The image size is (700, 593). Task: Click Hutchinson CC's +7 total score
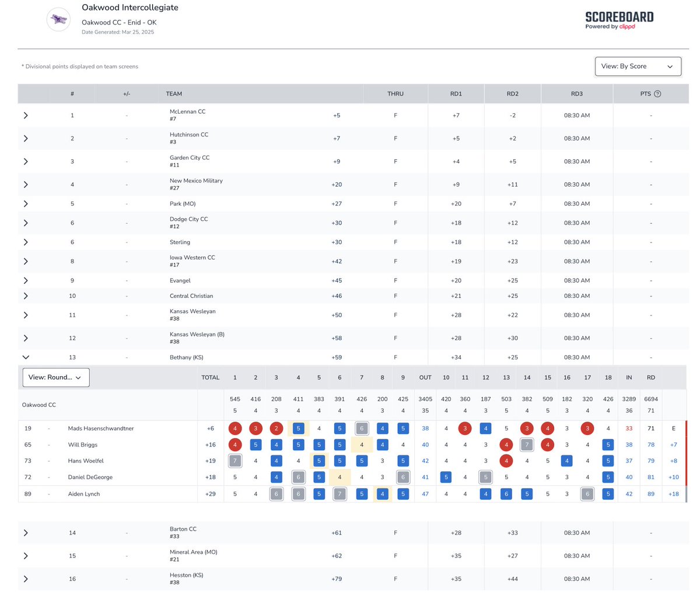337,138
